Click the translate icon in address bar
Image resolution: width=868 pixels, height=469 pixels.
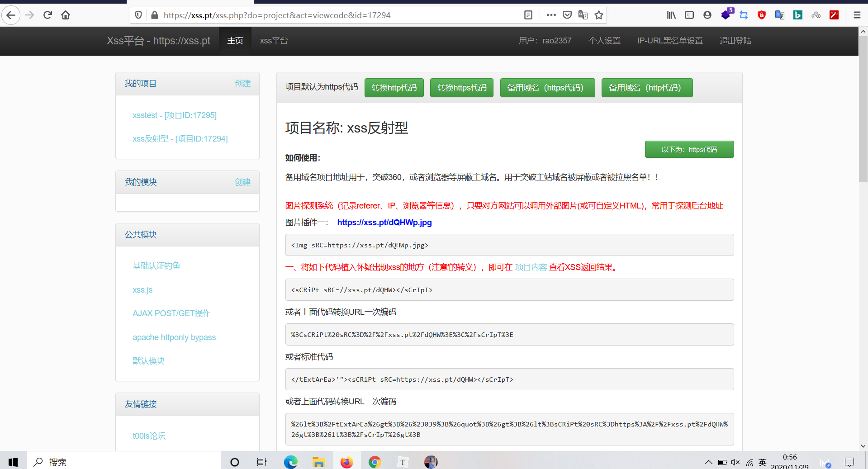tap(583, 15)
